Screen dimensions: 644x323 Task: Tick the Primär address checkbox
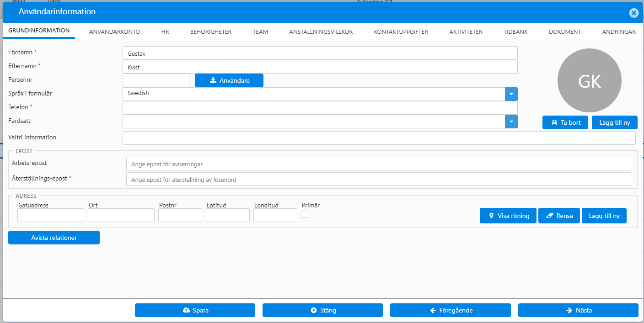coord(305,214)
